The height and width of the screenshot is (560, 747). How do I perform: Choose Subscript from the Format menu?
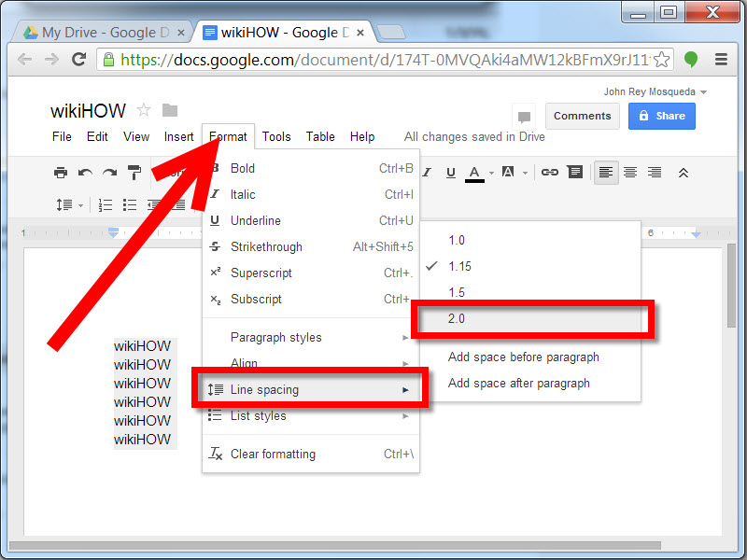tap(311, 299)
